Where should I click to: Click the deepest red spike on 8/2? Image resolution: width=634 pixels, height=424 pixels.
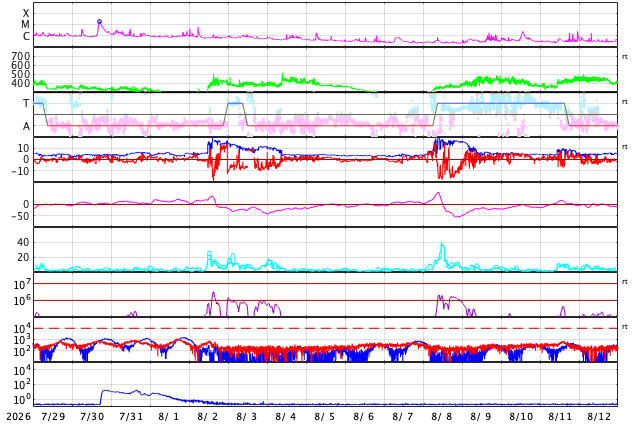(213, 179)
